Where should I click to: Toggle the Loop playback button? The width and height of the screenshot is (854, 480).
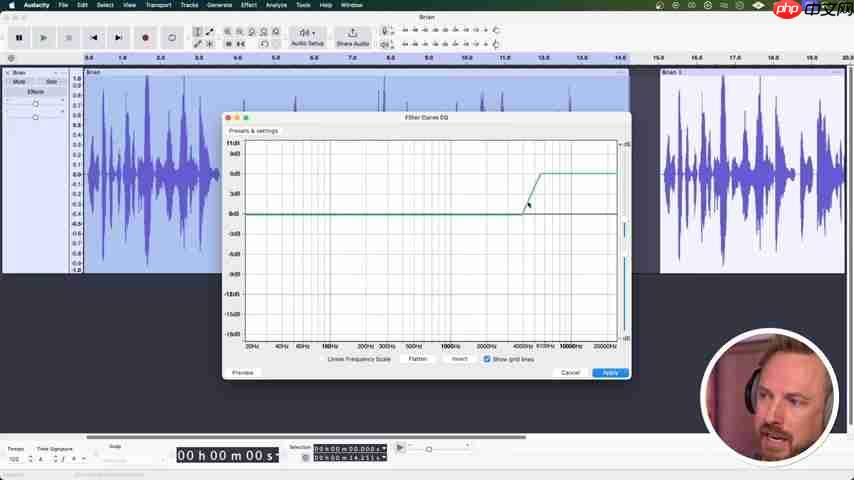pyautogui.click(x=172, y=38)
